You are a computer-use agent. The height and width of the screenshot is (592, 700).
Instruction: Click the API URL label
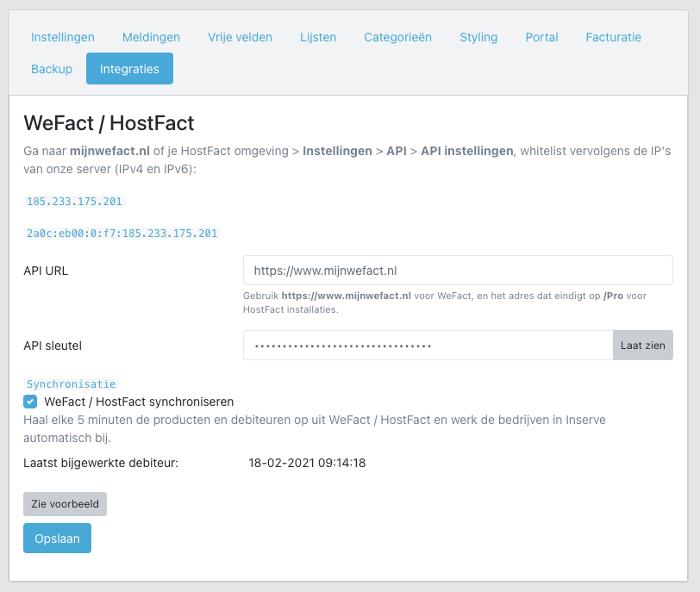pos(46,271)
